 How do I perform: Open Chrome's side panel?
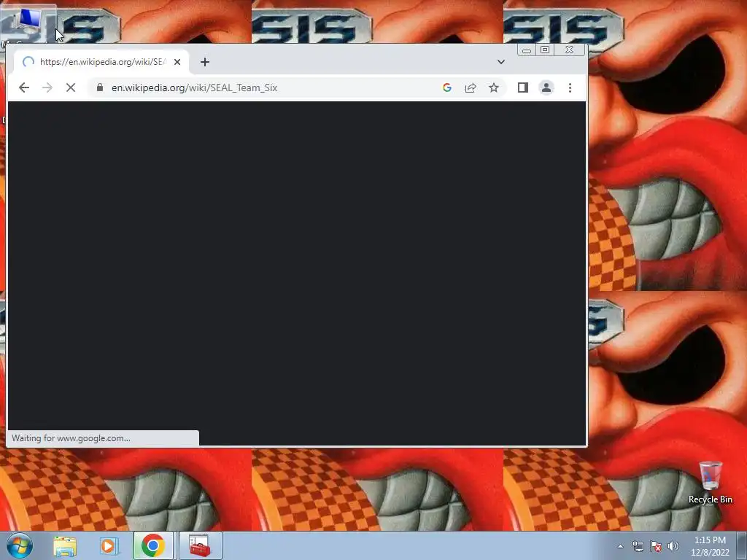pyautogui.click(x=522, y=87)
